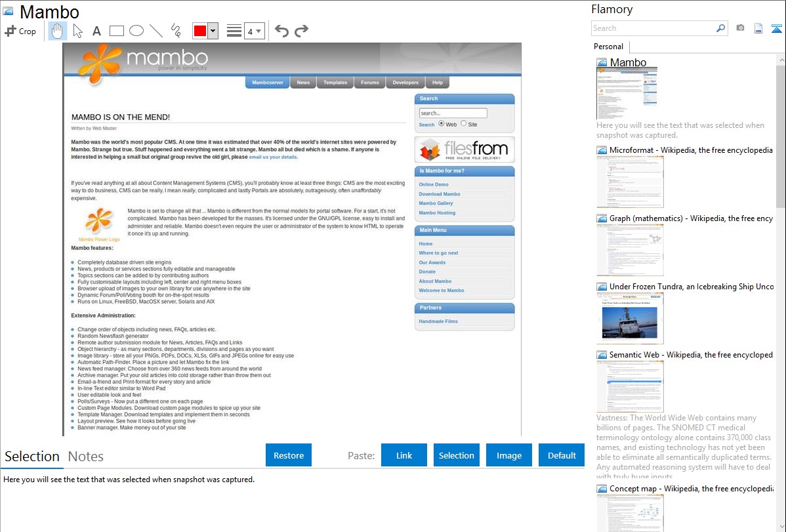
Task: Select the Crop tool
Action: click(x=20, y=31)
